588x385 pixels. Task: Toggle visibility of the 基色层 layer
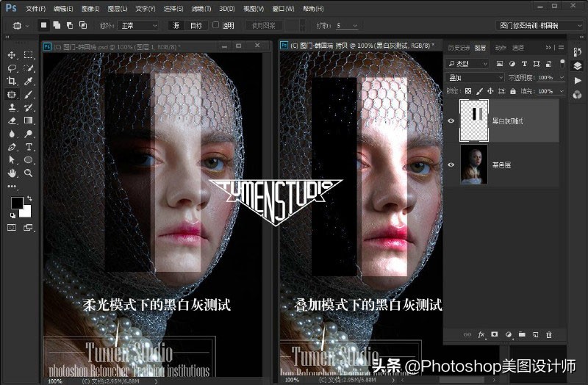click(451, 165)
